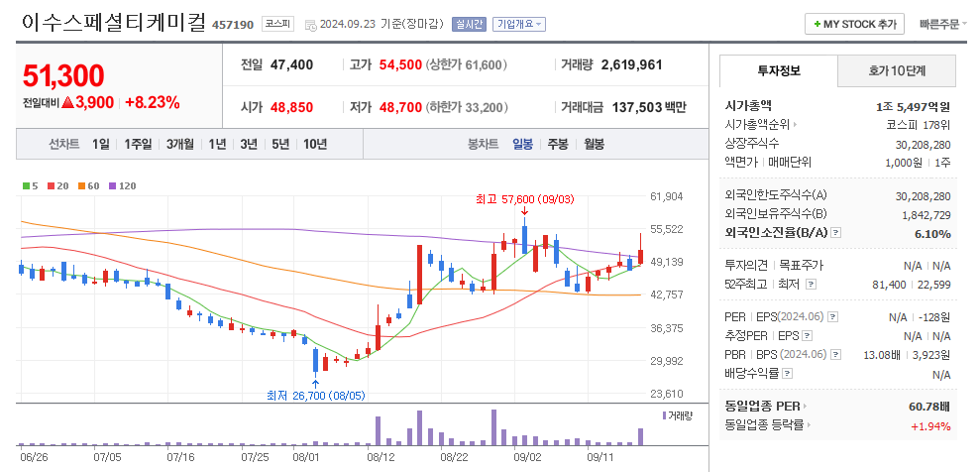Viewport: 980px width, 472px height.
Task: Select the 5년 line chart period
Action: 280,145
